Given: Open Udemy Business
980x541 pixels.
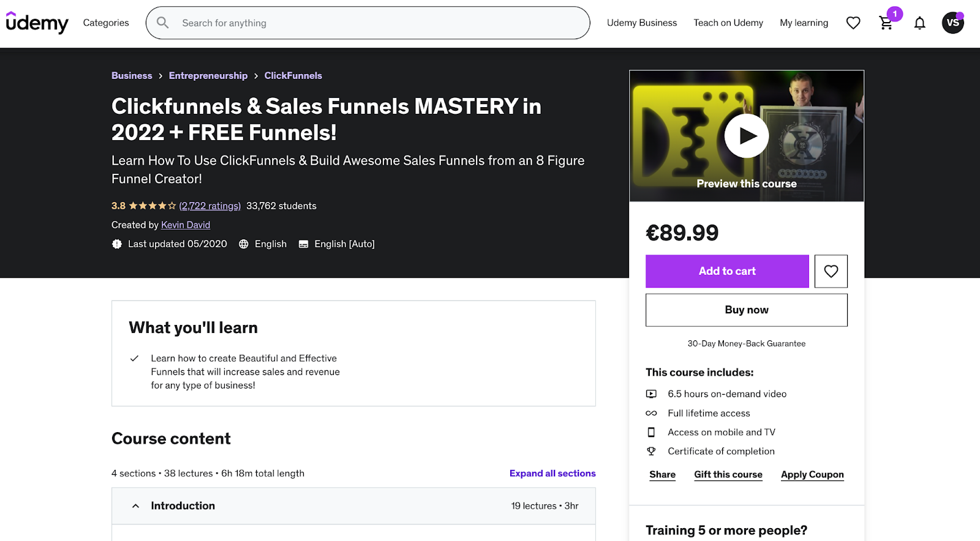Looking at the screenshot, I should pyautogui.click(x=642, y=23).
